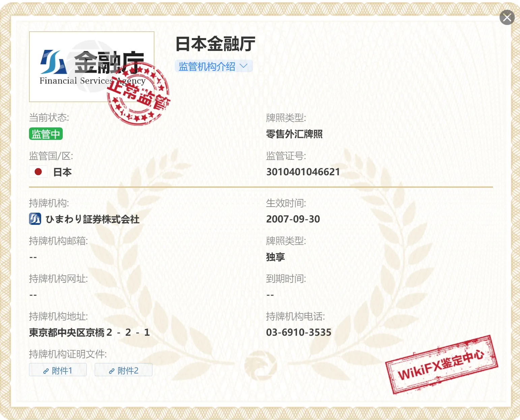Screen dimensions: 520x420
Task: Click the 日本 country name
Action: [62, 172]
